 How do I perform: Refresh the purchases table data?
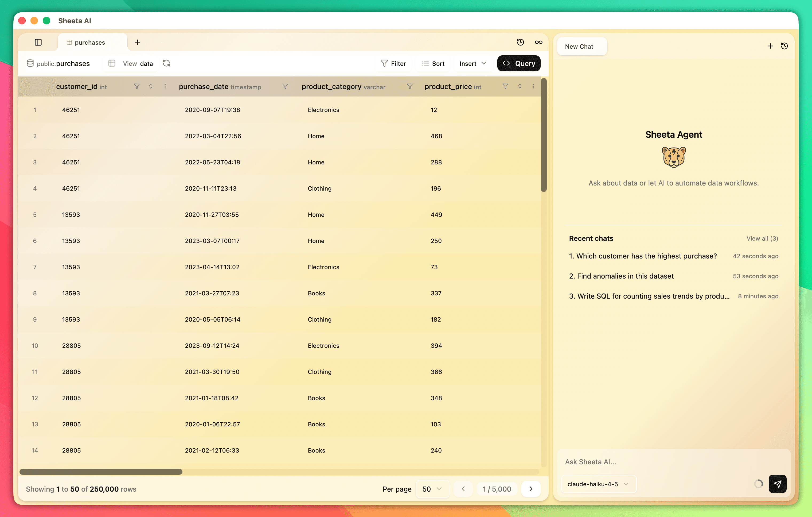[166, 63]
